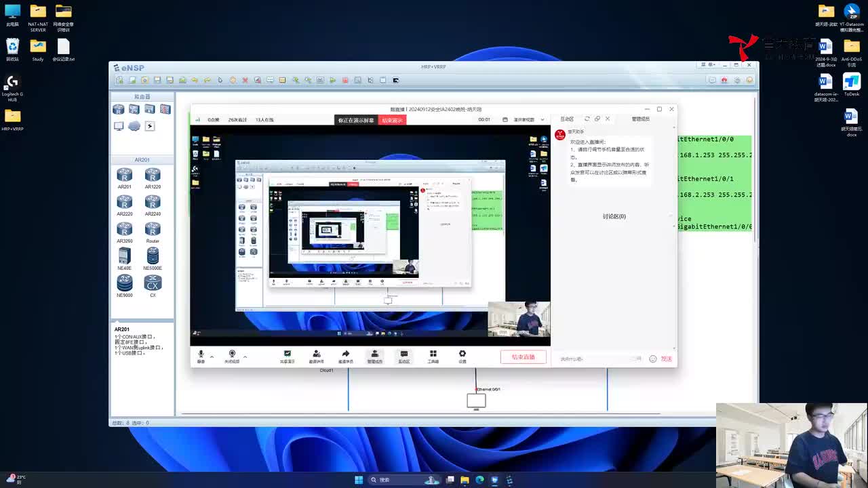Select the firewall category icon in device panel
The height and width of the screenshot is (488, 868).
pos(165,109)
